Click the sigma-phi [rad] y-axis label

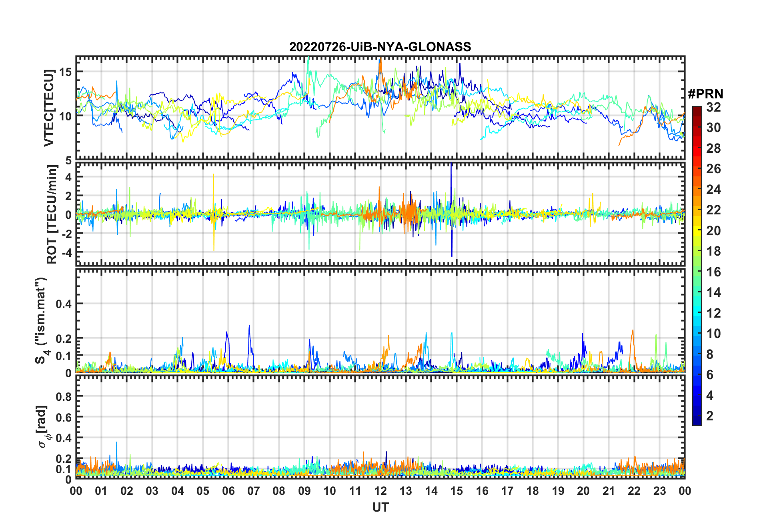[43, 427]
